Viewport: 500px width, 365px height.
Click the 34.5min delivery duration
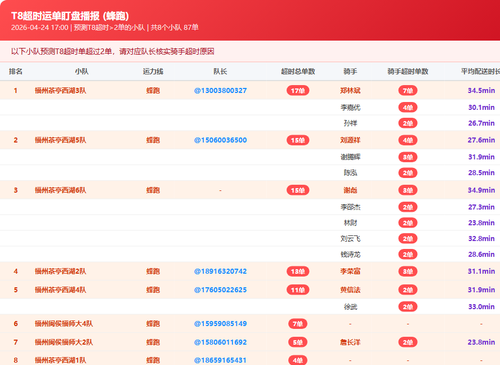481,91
